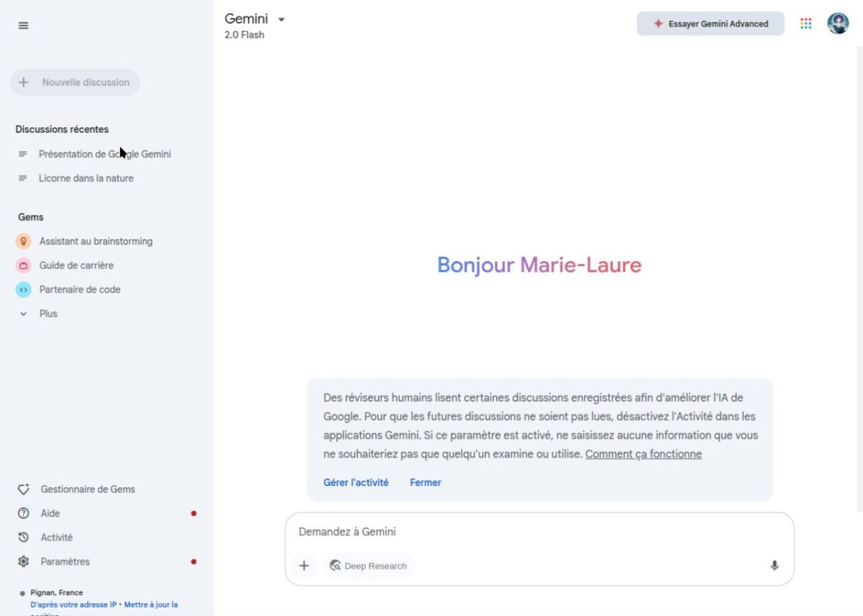Screen dimensions: 863x616
Task: Click Essayer Gemini Advanced button
Action: tap(711, 24)
